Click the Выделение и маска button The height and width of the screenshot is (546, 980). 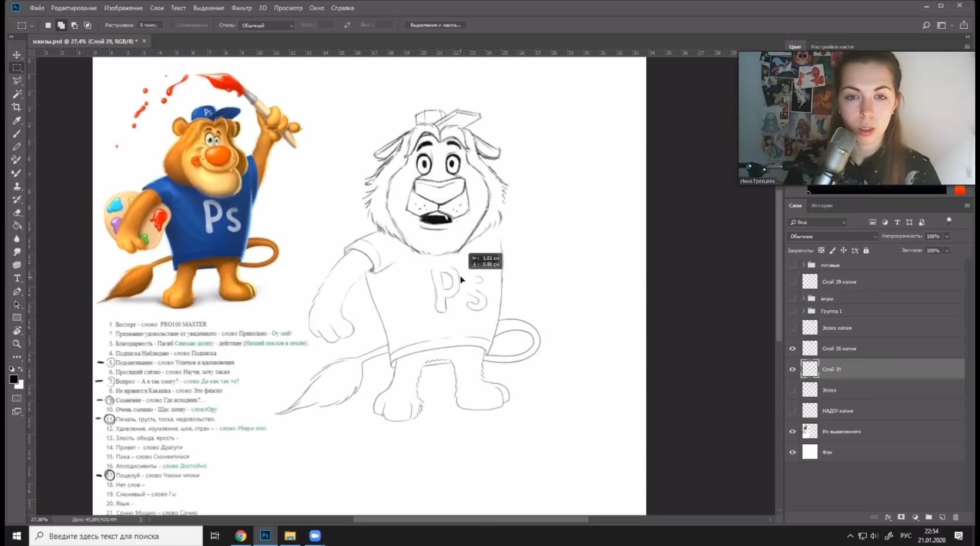point(435,25)
